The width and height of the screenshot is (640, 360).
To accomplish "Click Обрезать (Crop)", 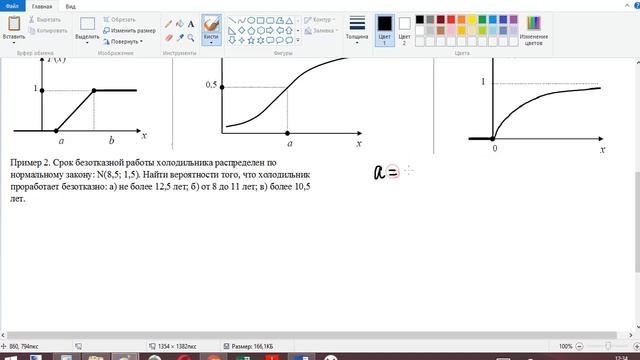I will coord(119,20).
